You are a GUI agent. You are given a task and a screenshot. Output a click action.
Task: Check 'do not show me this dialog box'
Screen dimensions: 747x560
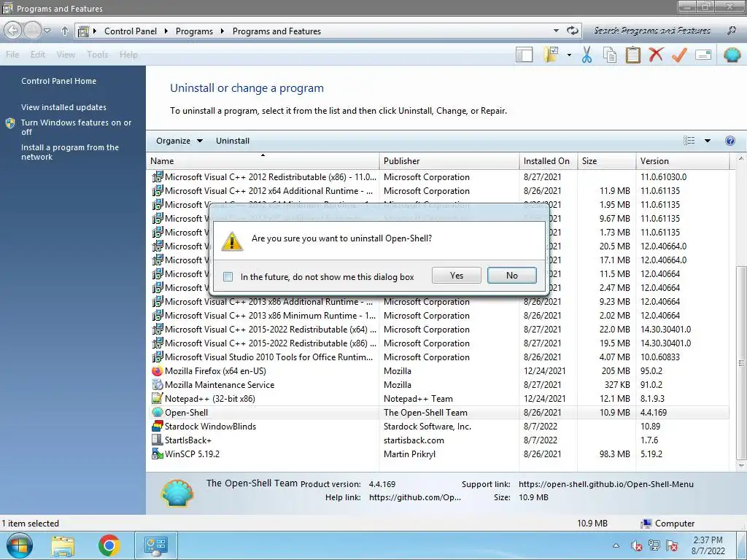[228, 276]
